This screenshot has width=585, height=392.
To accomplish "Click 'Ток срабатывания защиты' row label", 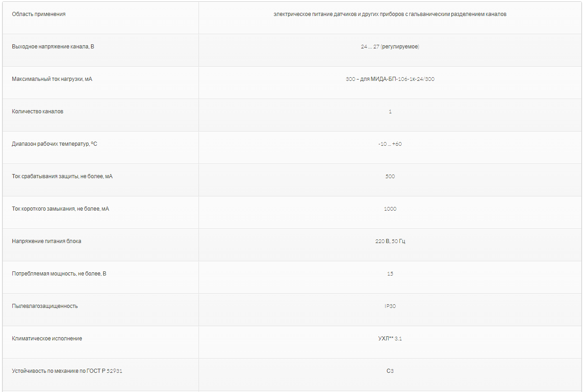I will pyautogui.click(x=62, y=176).
